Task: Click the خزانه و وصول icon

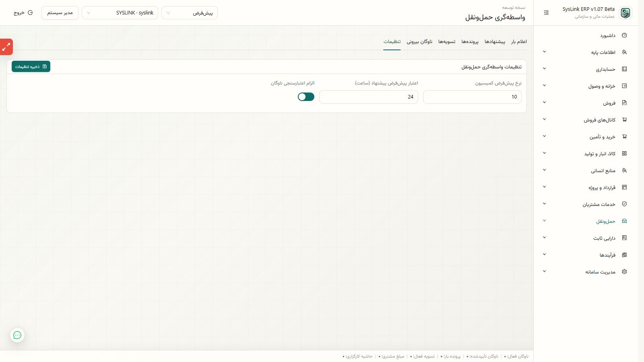Action: coord(624,86)
